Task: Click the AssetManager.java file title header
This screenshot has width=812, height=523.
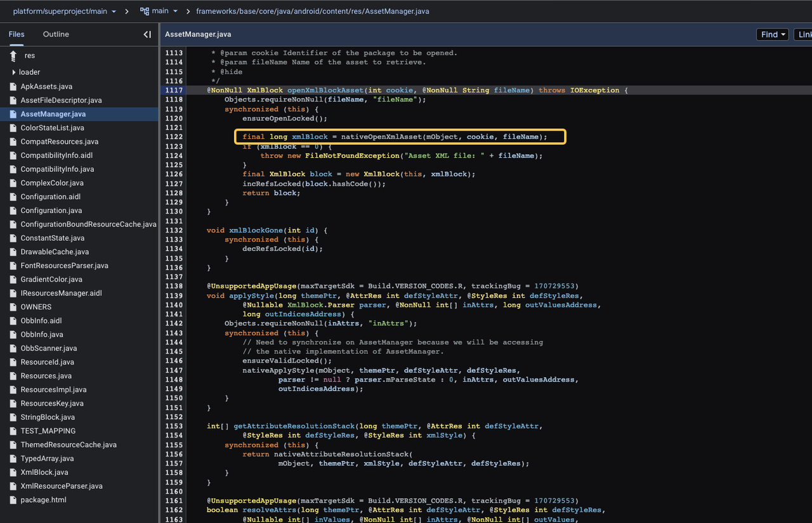Action: 198,34
